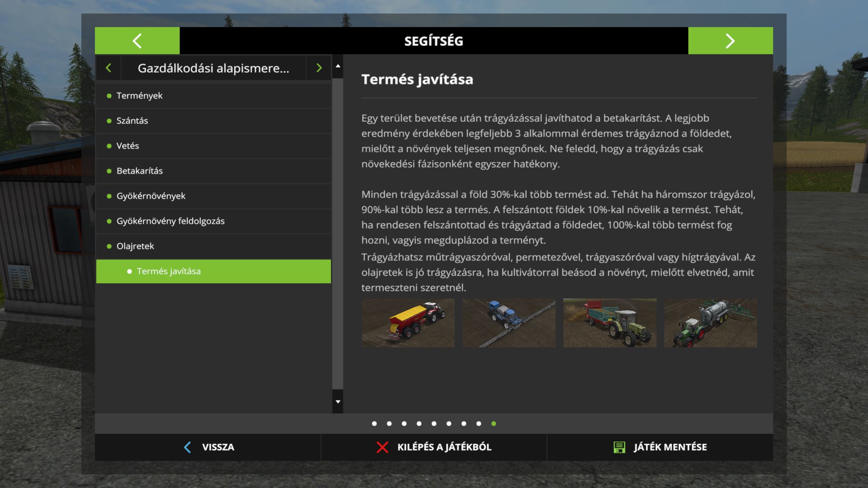Click the large right arrow in header
Viewport: 868px width, 488px height.
coord(730,41)
